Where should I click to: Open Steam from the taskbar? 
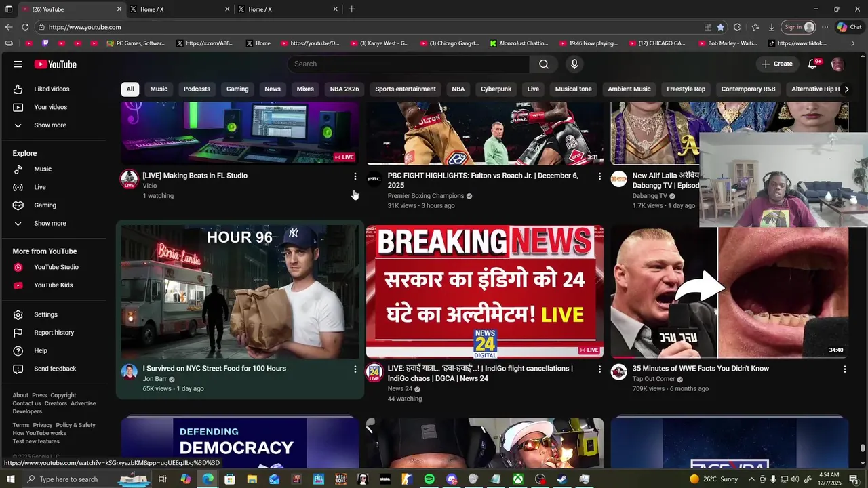[x=562, y=479]
